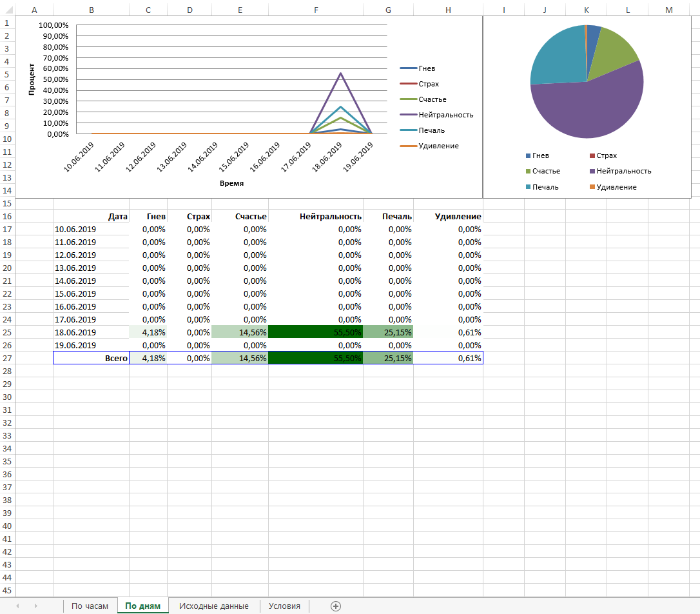This screenshot has width=700, height=614.
Task: Select 55,50% cell in row 25
Action: click(x=316, y=333)
